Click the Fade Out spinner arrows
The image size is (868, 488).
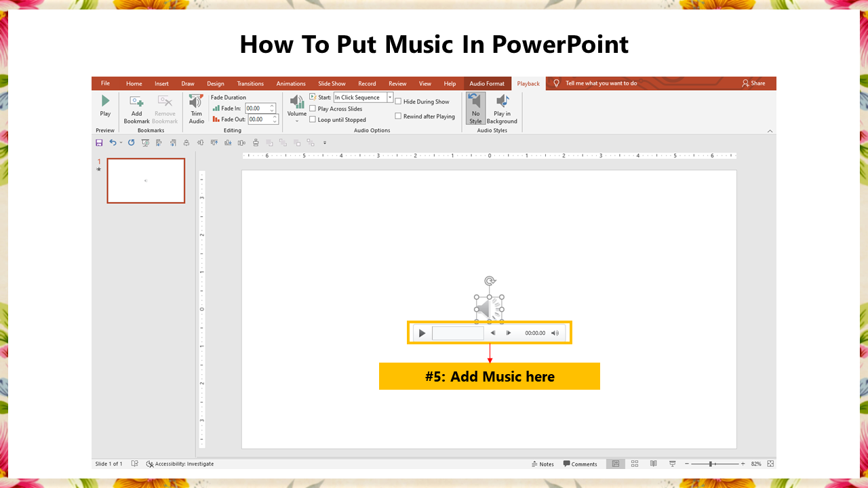coord(275,119)
